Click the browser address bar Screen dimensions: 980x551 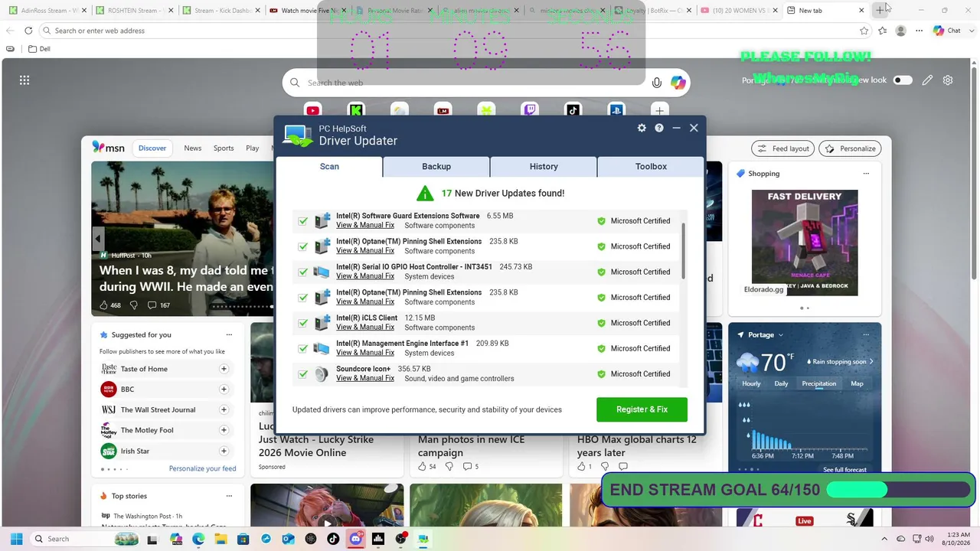click(452, 31)
